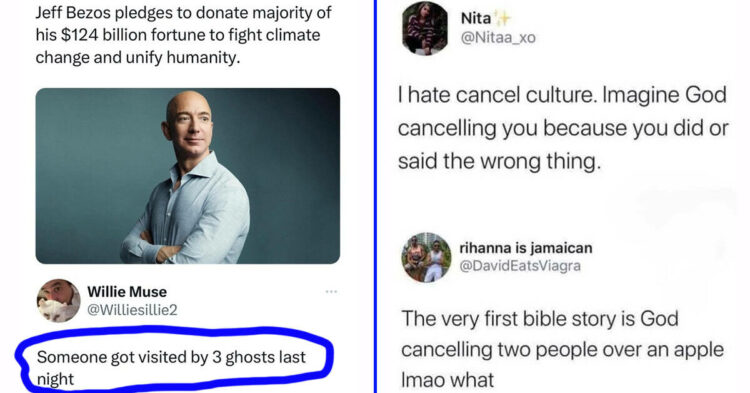Screen dimensions: 750x393
Task: Click the 'I hate cancel culture' tweet text
Action: (x=562, y=128)
